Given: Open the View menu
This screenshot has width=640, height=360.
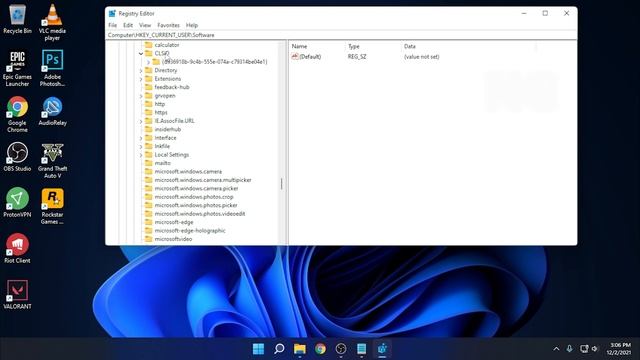Looking at the screenshot, I should click(x=145, y=25).
